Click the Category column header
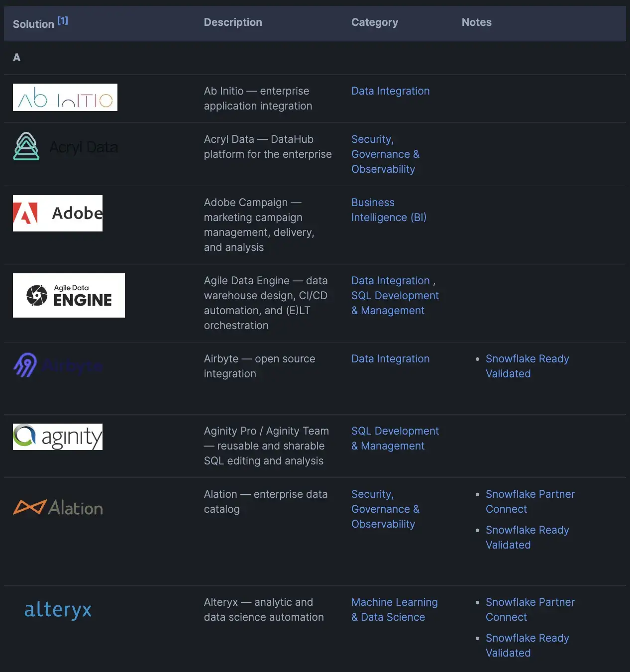This screenshot has height=672, width=630. [x=375, y=22]
